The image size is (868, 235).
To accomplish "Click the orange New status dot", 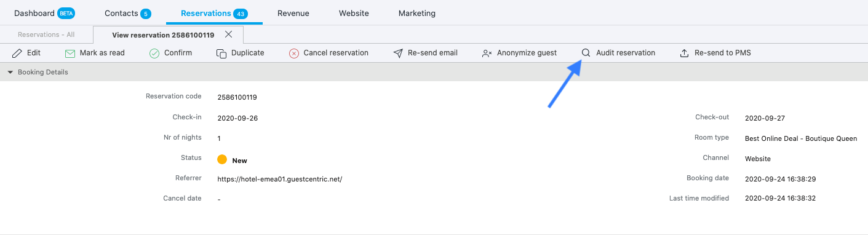I will point(222,160).
